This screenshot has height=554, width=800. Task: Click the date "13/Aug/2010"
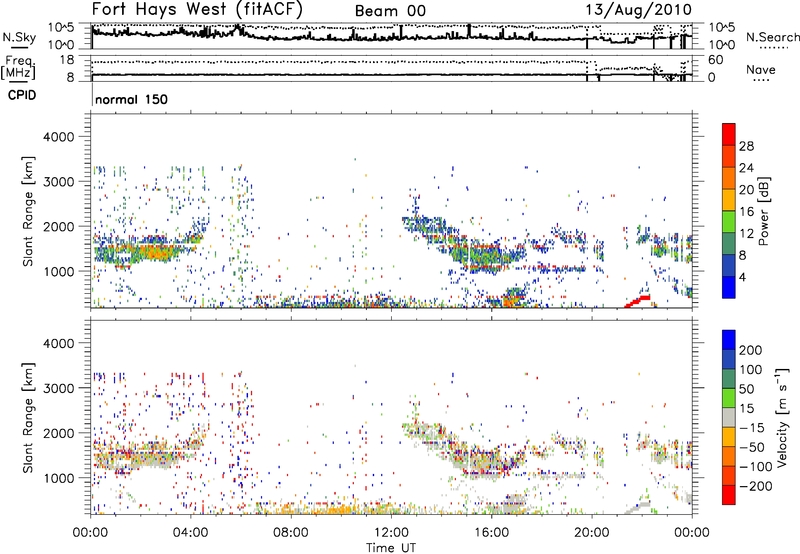pos(638,10)
